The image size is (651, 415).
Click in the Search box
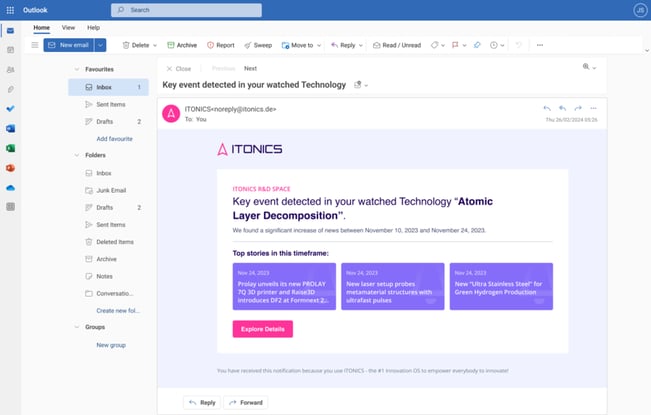point(186,10)
